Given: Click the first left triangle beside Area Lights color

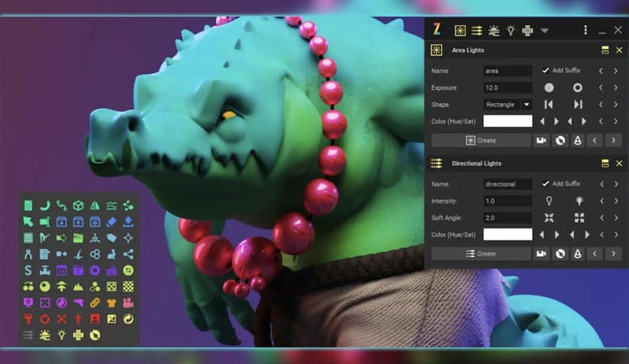Looking at the screenshot, I should (542, 121).
